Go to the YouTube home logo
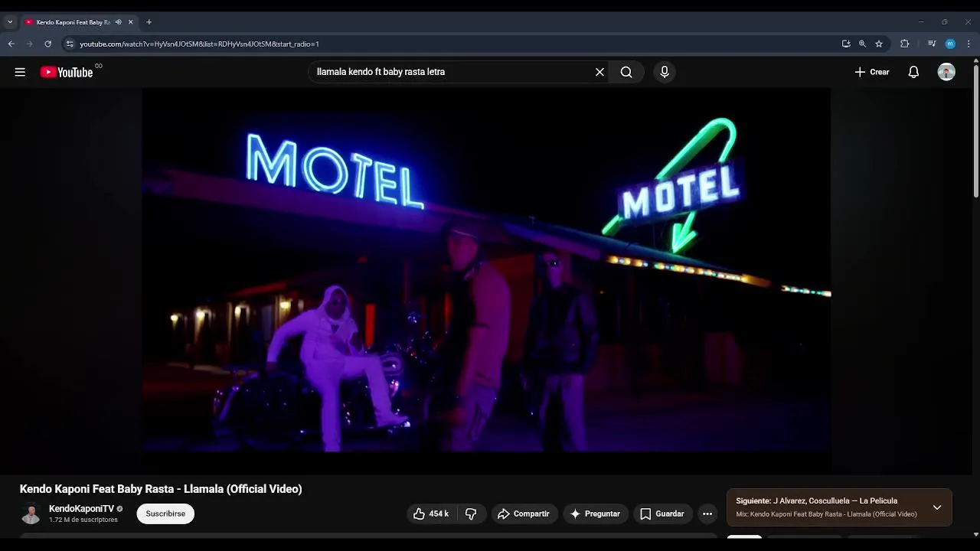 coord(67,72)
